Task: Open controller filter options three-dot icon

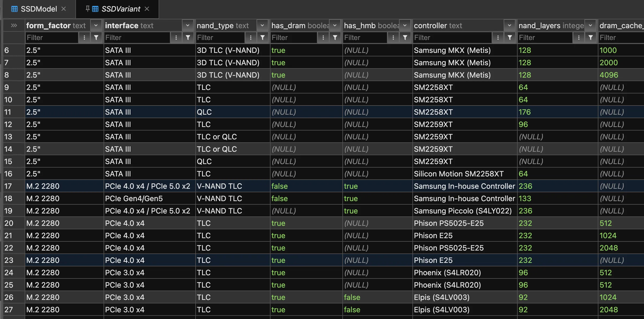Action: [498, 38]
